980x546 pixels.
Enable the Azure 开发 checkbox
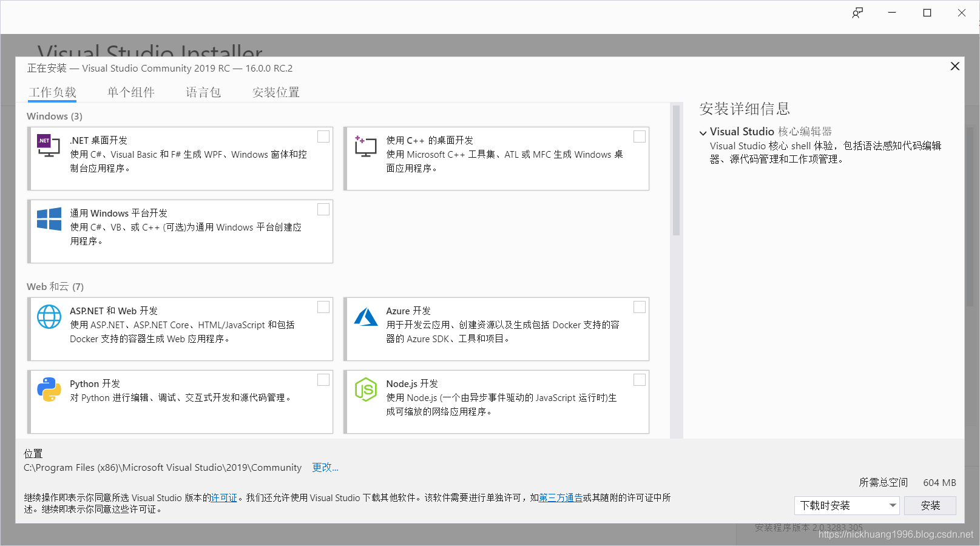coord(640,307)
